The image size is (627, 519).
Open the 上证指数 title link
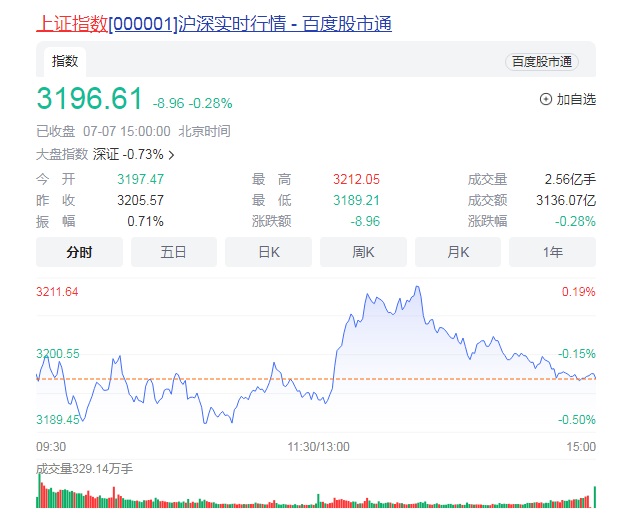[x=71, y=23]
